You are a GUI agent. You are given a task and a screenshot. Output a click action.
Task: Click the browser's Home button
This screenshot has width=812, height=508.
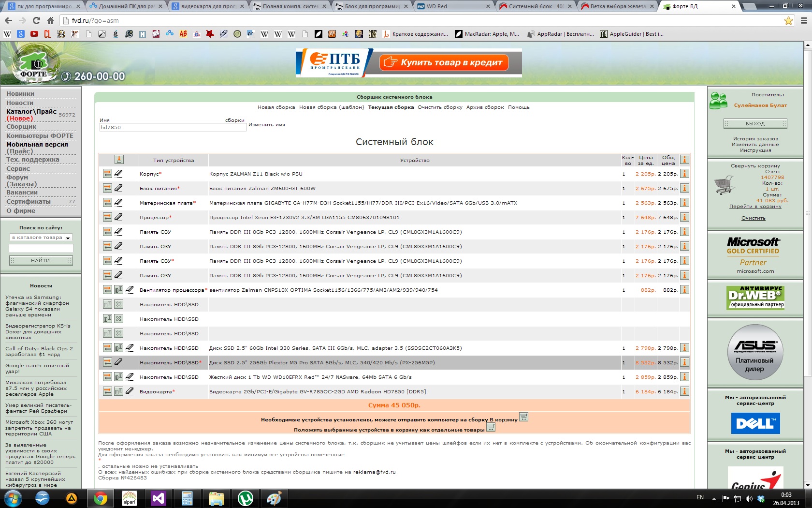(50, 20)
